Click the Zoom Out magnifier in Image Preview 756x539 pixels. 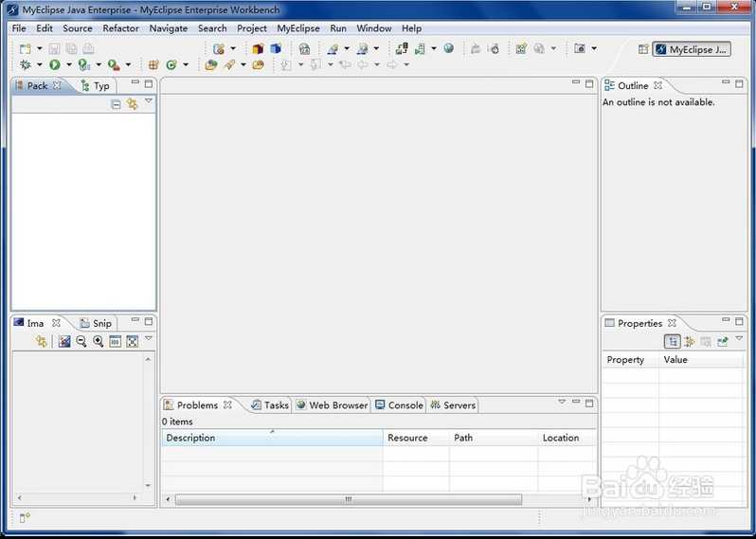tap(81, 341)
